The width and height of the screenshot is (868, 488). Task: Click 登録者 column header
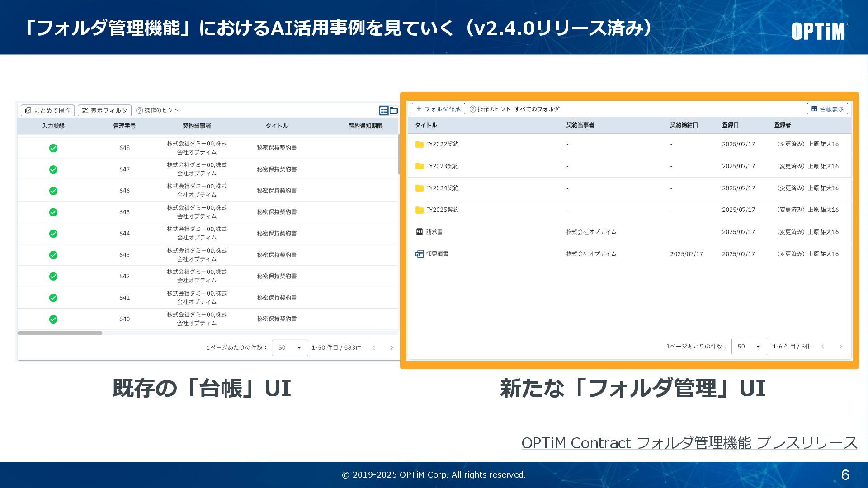coord(783,125)
